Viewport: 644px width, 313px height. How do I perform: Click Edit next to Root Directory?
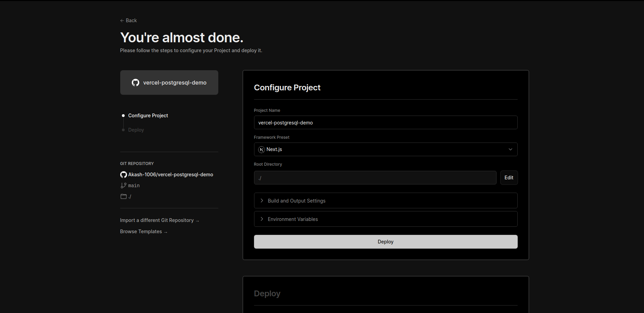point(509,178)
